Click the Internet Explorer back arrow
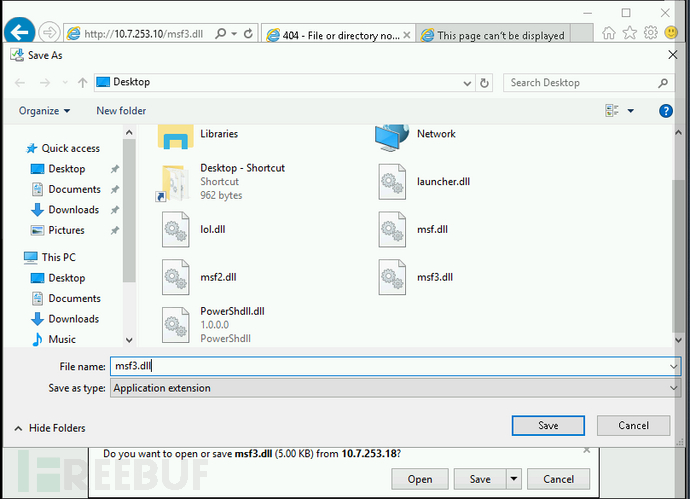This screenshot has width=690, height=499. click(x=19, y=32)
